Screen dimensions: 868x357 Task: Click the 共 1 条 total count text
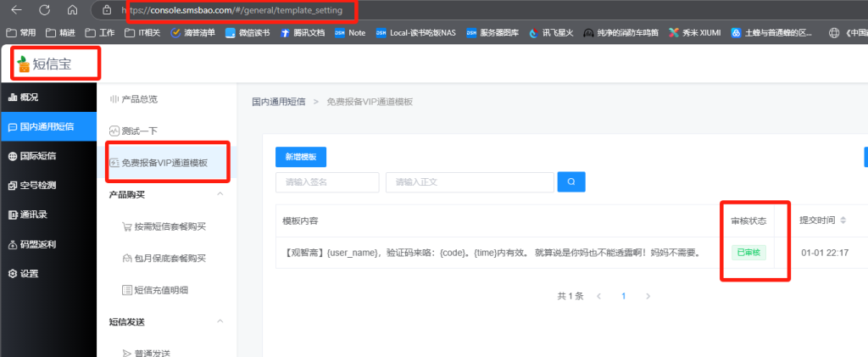pos(570,296)
